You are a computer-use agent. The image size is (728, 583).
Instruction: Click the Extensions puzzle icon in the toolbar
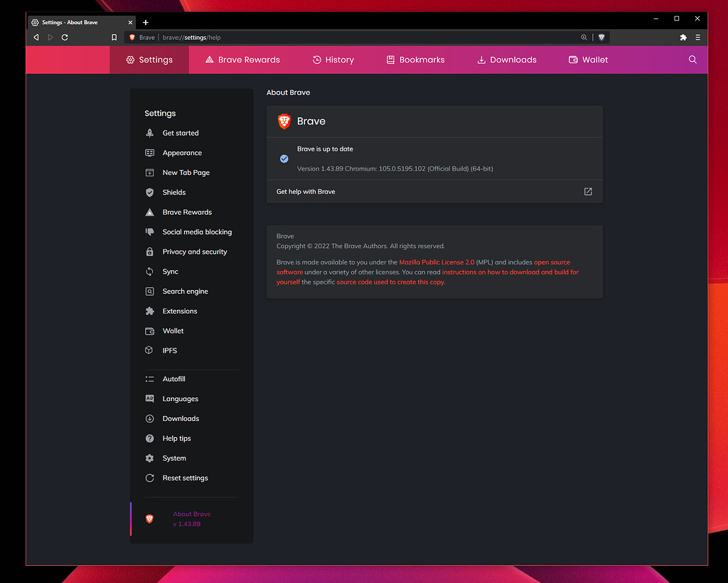pyautogui.click(x=683, y=37)
